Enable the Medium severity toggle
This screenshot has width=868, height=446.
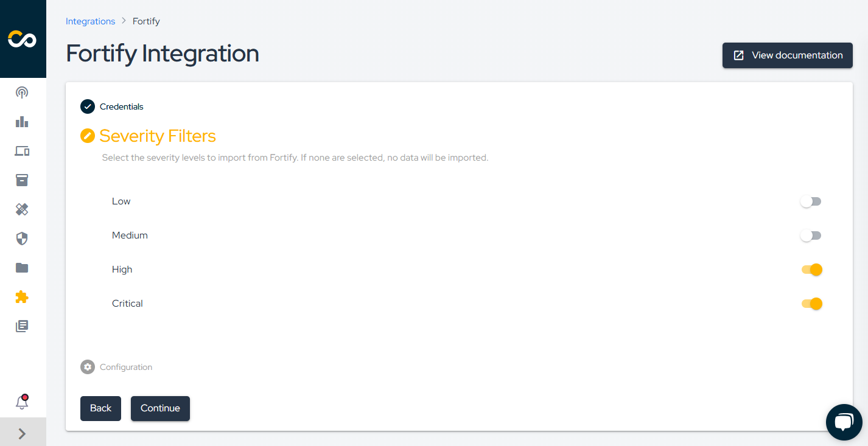[x=811, y=235]
